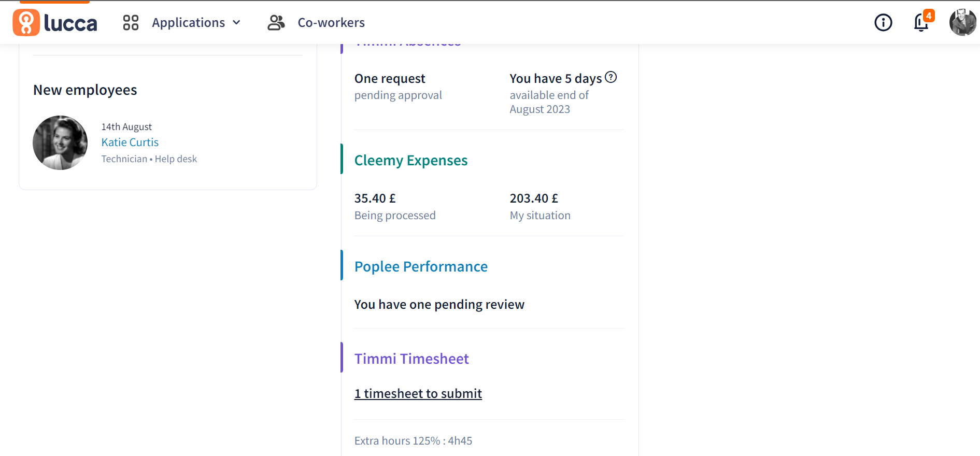Click the Applications grid icon

(x=131, y=23)
